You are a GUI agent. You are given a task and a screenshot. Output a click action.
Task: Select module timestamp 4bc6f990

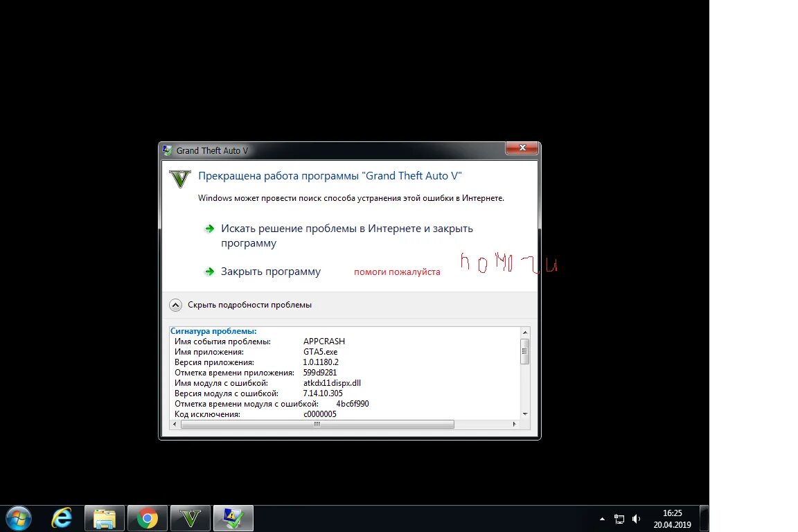click(352, 404)
